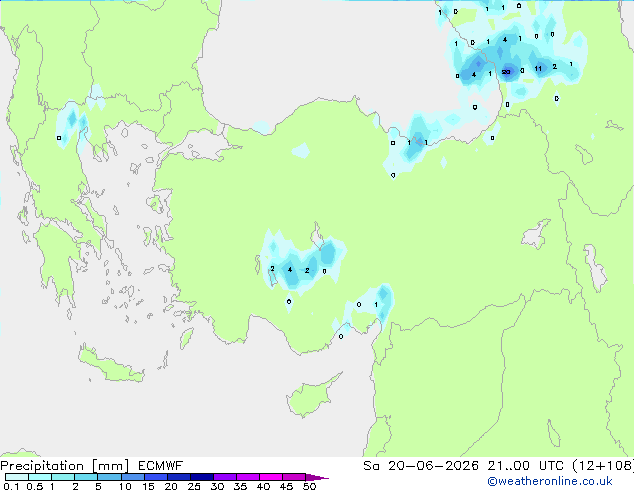
Task: Open the weatheronline.co.uk link
Action: [x=550, y=481]
